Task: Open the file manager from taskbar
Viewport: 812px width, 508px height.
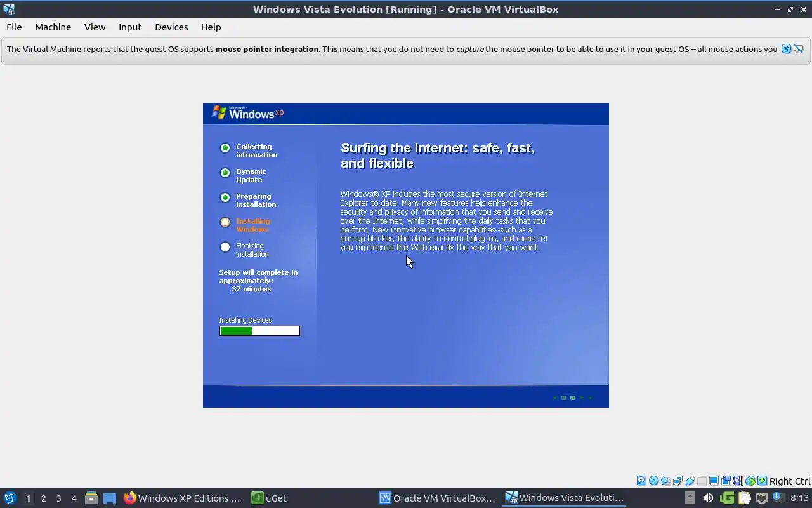Action: pos(91,498)
